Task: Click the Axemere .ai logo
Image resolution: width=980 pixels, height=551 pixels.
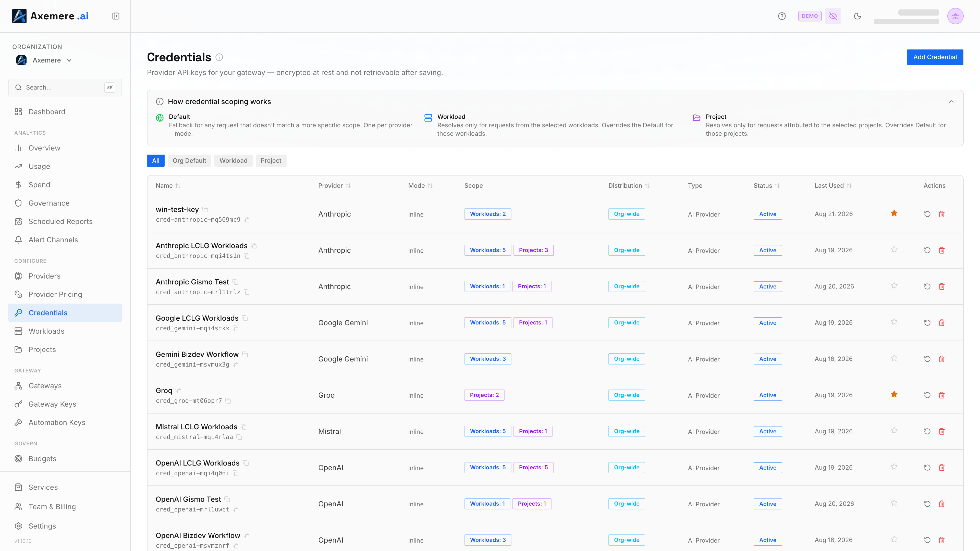Action: coord(50,16)
